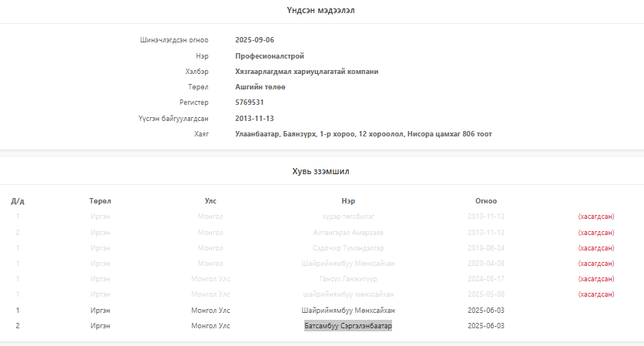The width and height of the screenshot is (644, 346).
Task: Click the updated date value 2025-09-06
Action: tap(255, 39)
